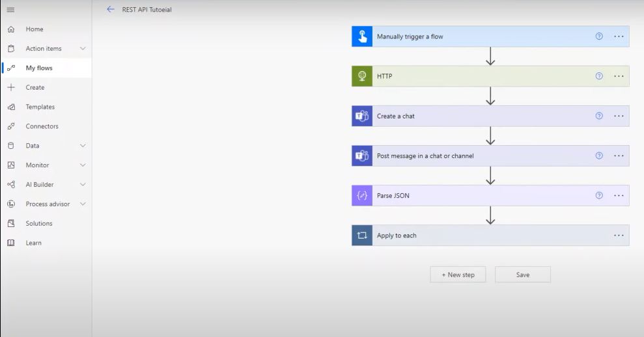This screenshot has width=644, height=337.
Task: Click the AI Builder icon
Action: (x=11, y=184)
